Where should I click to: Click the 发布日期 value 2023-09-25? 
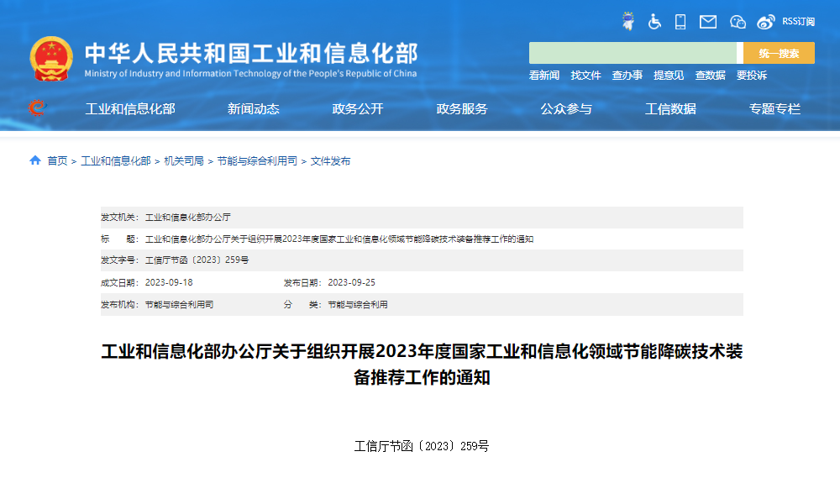tap(351, 283)
